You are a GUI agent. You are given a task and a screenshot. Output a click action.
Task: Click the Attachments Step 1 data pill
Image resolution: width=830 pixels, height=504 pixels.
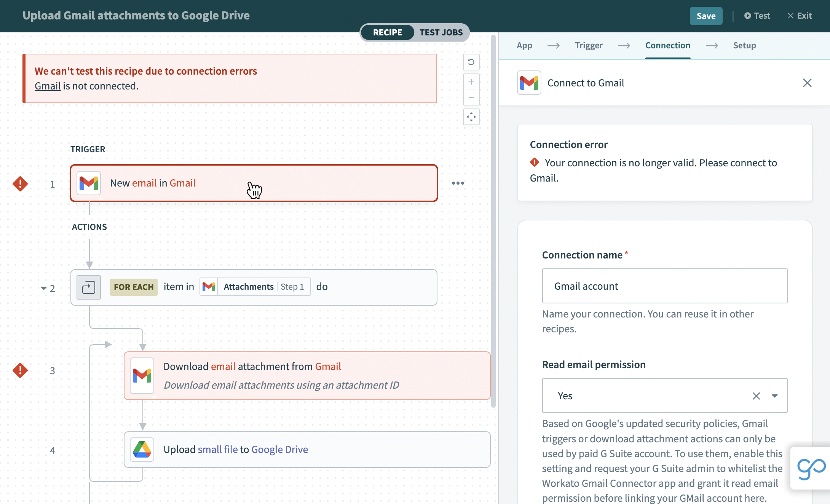tap(255, 287)
